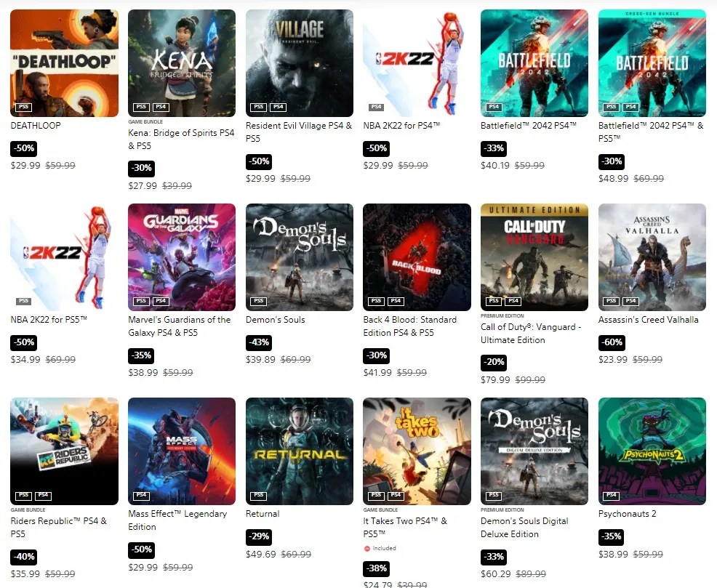The width and height of the screenshot is (717, 588).
Task: Open the DEATHLOOP cover thumbnail
Action: pyautogui.click(x=64, y=63)
